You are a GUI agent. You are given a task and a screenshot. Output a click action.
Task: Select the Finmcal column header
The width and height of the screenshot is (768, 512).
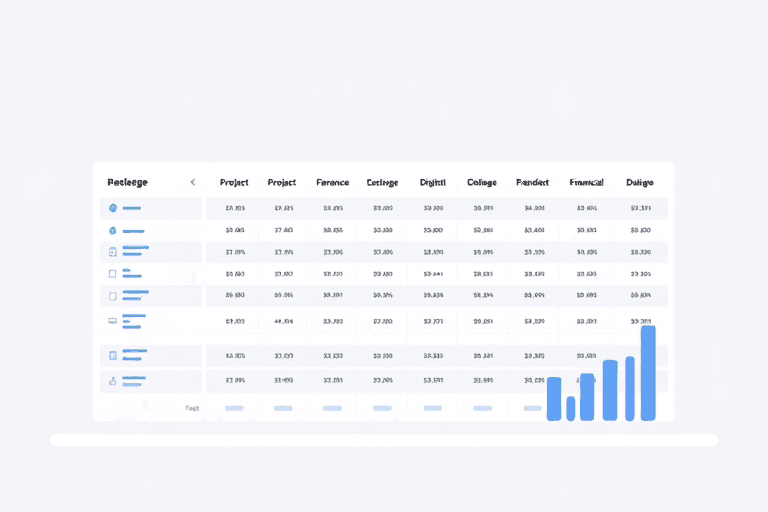pos(586,183)
